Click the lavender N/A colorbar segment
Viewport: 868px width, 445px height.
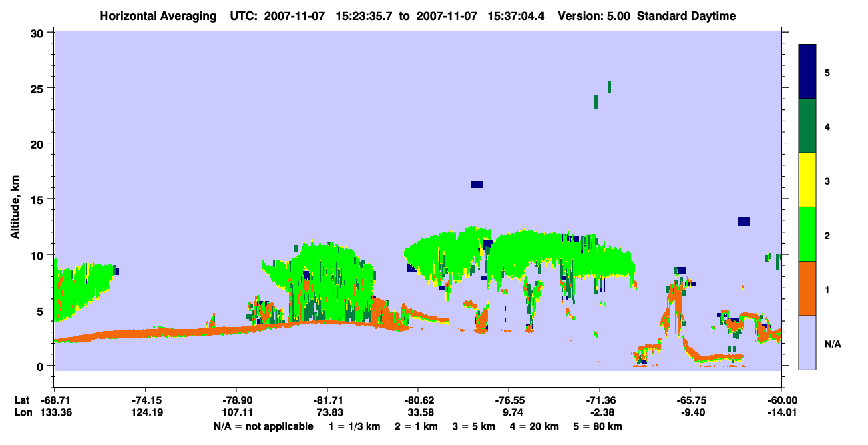point(807,342)
